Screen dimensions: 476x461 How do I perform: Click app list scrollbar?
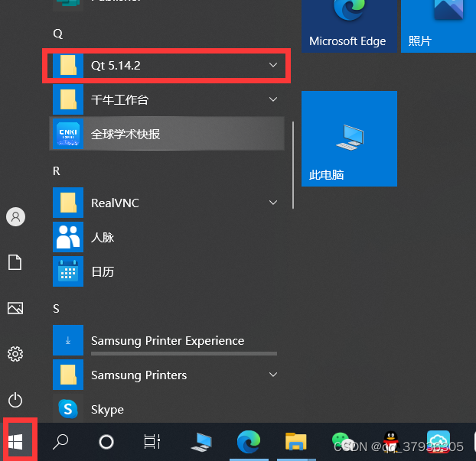pos(293,165)
